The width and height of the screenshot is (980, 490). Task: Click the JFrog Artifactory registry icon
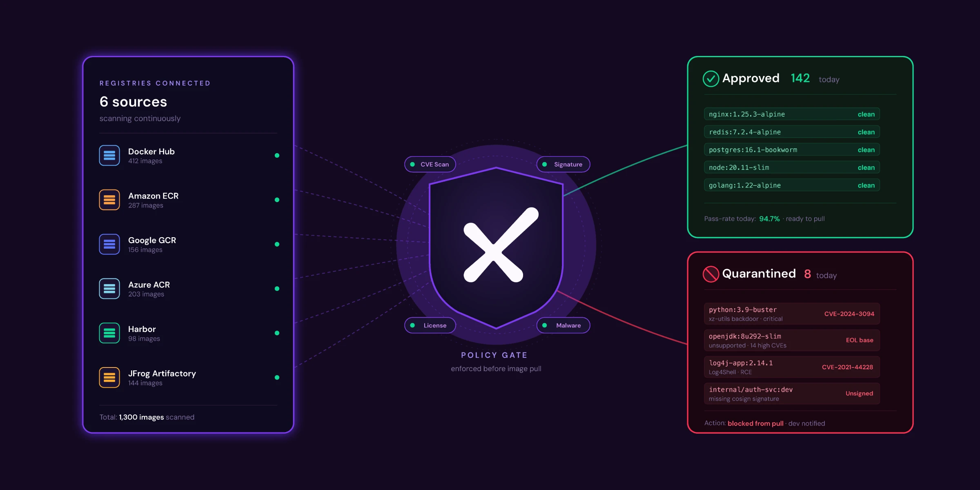(109, 377)
